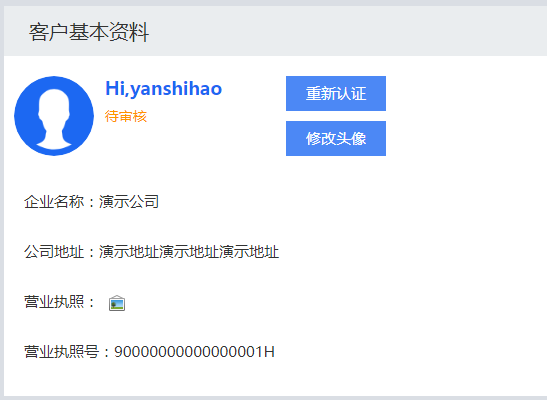Screen dimensions: 547x400
Task: Click the 客户基本资料 panel title
Action: click(x=89, y=32)
